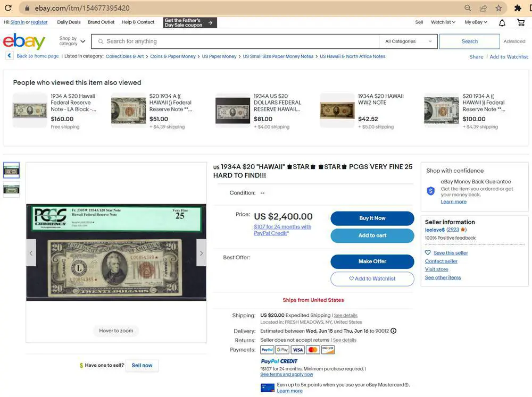
Task: Open the shopping cart icon
Action: point(521,22)
